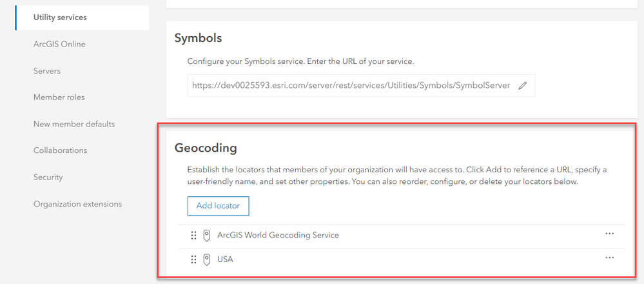Switch to Collaborations settings
The height and width of the screenshot is (284, 644).
point(60,150)
